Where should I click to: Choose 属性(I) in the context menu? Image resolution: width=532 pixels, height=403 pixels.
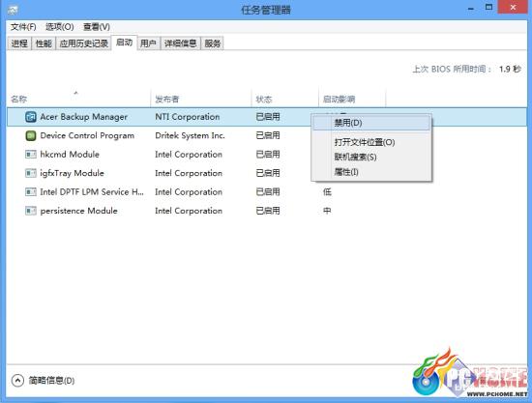[x=371, y=172]
